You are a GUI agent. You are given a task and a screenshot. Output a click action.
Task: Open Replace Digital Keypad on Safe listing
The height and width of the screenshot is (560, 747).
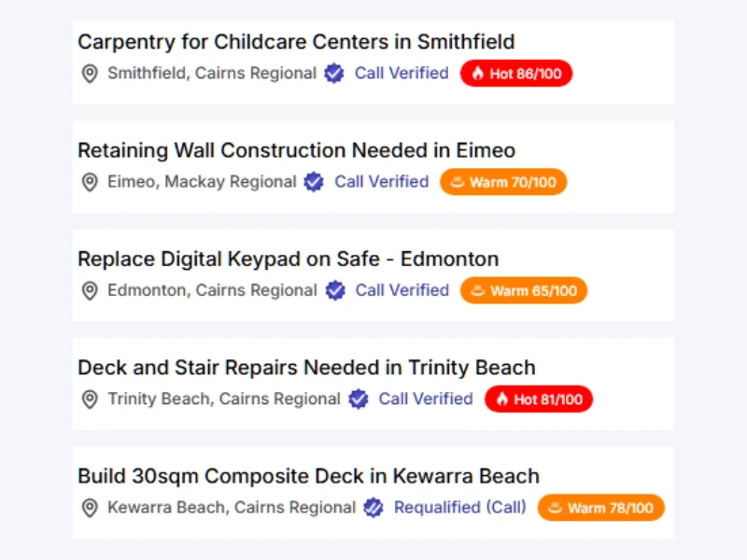point(288,259)
